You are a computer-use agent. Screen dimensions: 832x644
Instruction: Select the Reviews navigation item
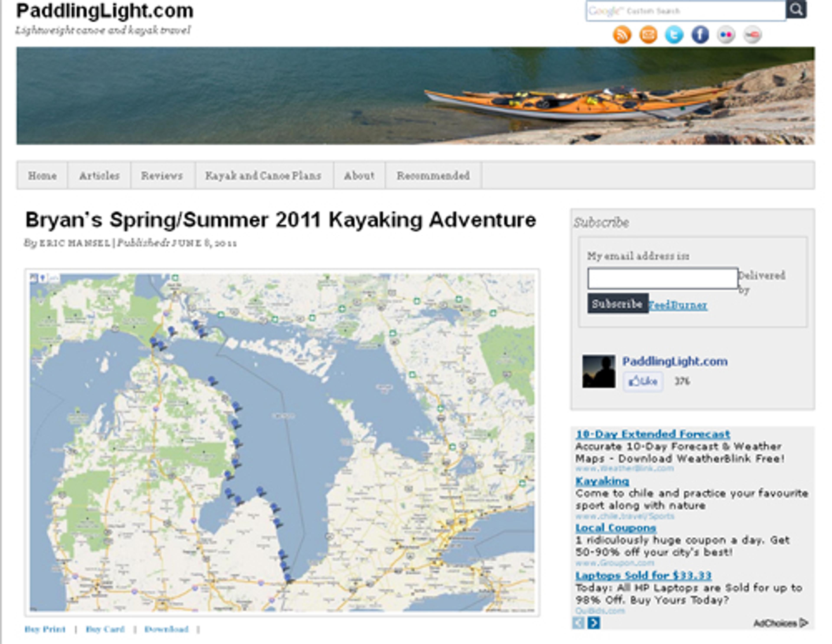(162, 176)
